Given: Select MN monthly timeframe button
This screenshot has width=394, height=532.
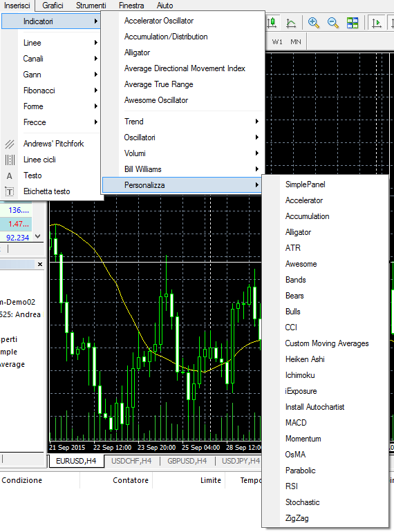Looking at the screenshot, I should 296,41.
